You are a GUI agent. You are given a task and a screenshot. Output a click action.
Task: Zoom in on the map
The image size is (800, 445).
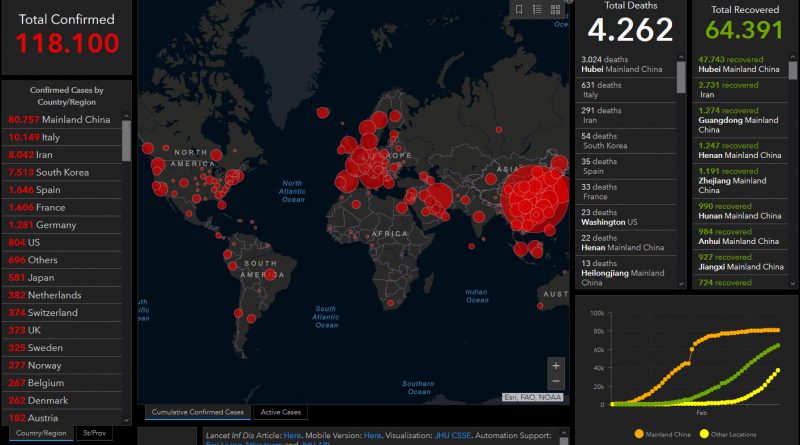click(x=556, y=366)
